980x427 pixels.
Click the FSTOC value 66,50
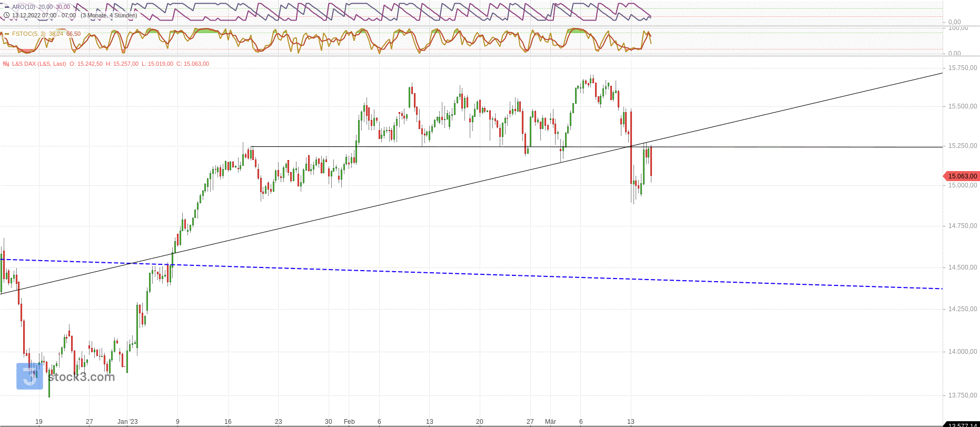[73, 34]
